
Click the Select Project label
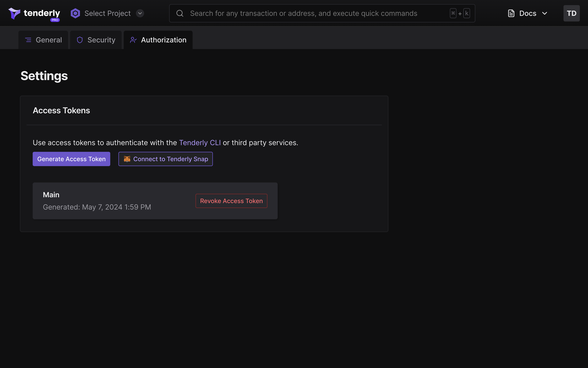107,13
